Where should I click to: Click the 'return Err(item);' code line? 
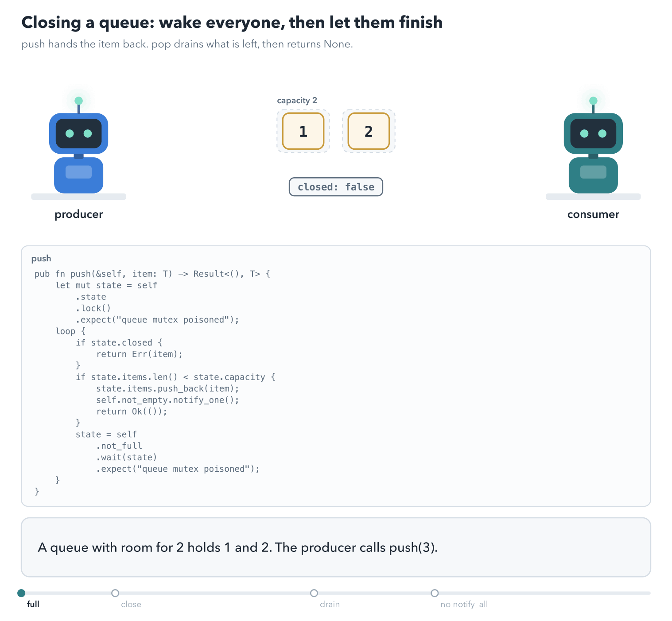(x=140, y=354)
